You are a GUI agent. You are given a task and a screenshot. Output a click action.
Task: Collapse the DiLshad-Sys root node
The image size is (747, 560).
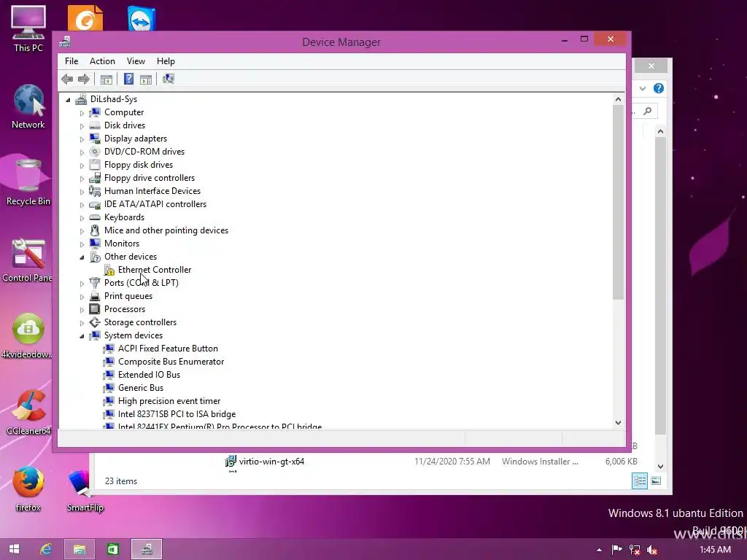coord(68,99)
